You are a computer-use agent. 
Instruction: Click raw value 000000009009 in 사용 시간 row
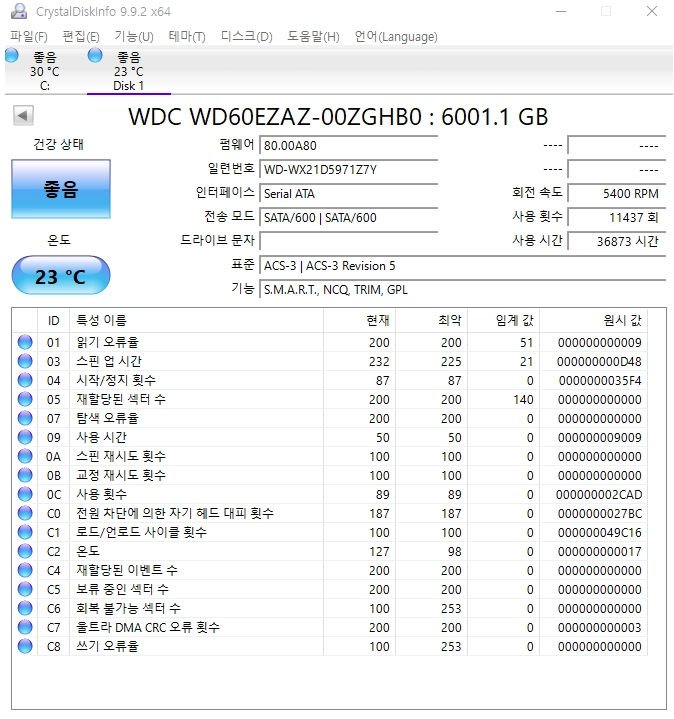[x=600, y=438]
